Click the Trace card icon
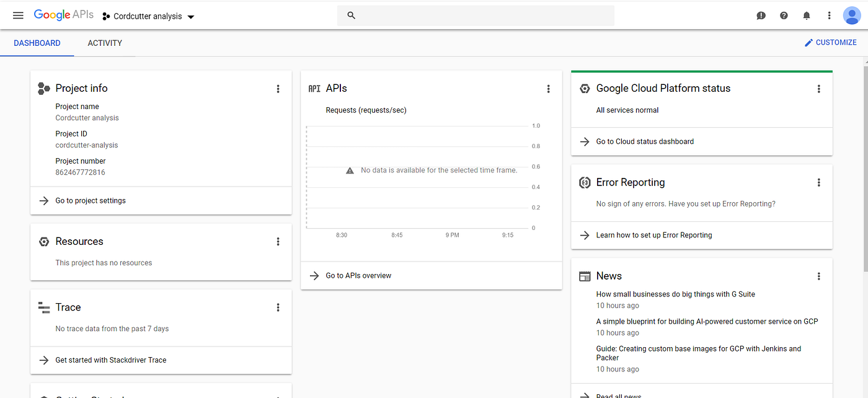Viewport: 868px width, 398px height. pos(43,307)
